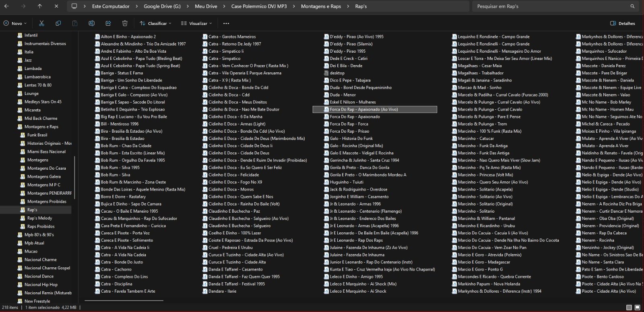Select Google Drive (G:) in the address path
This screenshot has height=312, width=644.
pos(162,6)
